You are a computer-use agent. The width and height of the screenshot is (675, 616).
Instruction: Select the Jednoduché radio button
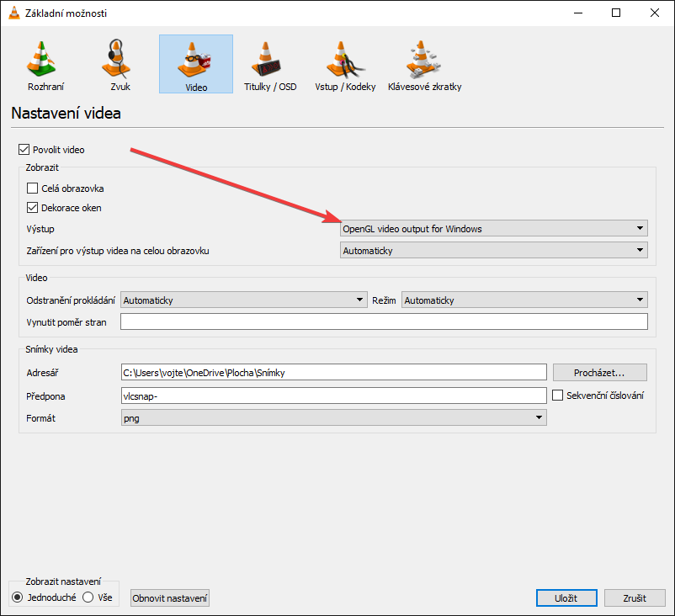(18, 597)
